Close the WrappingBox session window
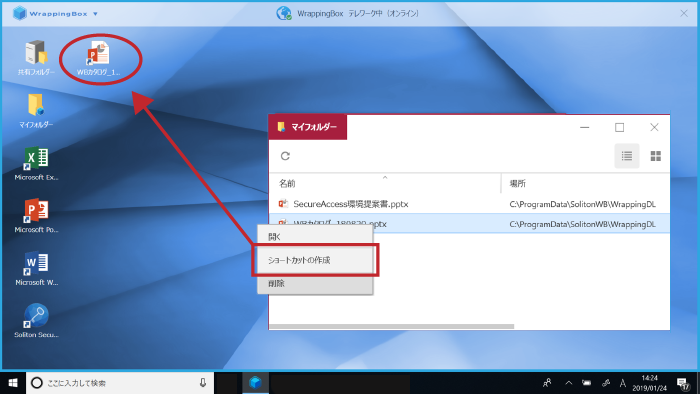 tap(684, 13)
